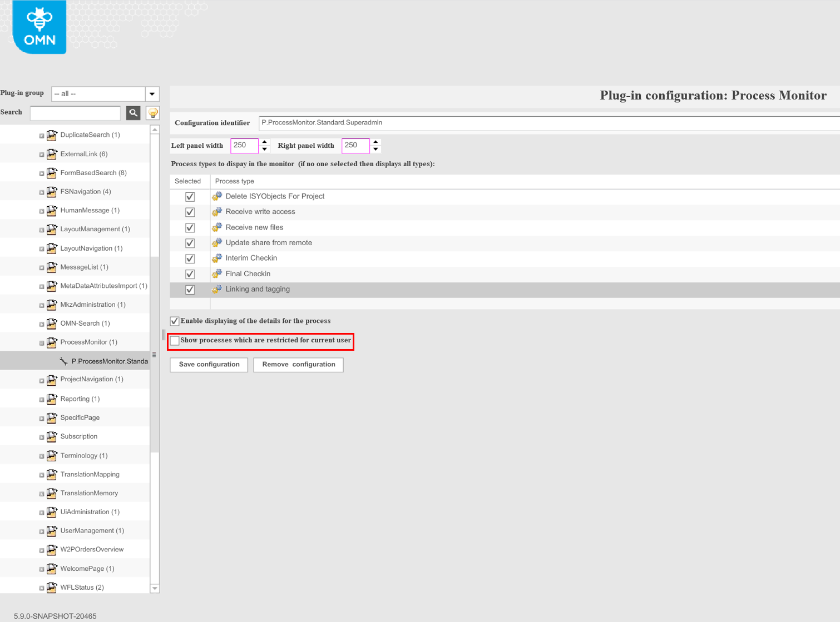The width and height of the screenshot is (840, 622).
Task: Click the Python icon beside Final Checkin
Action: tap(217, 273)
